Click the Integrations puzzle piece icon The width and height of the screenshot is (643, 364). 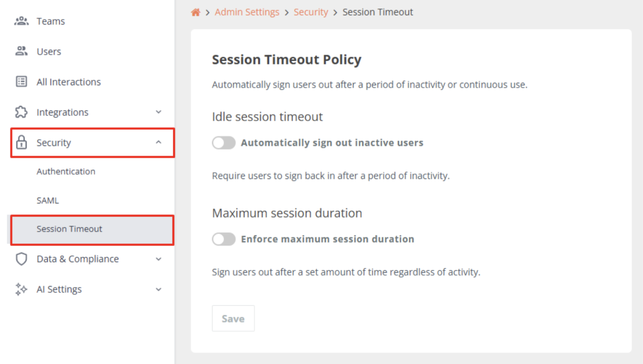click(x=21, y=112)
